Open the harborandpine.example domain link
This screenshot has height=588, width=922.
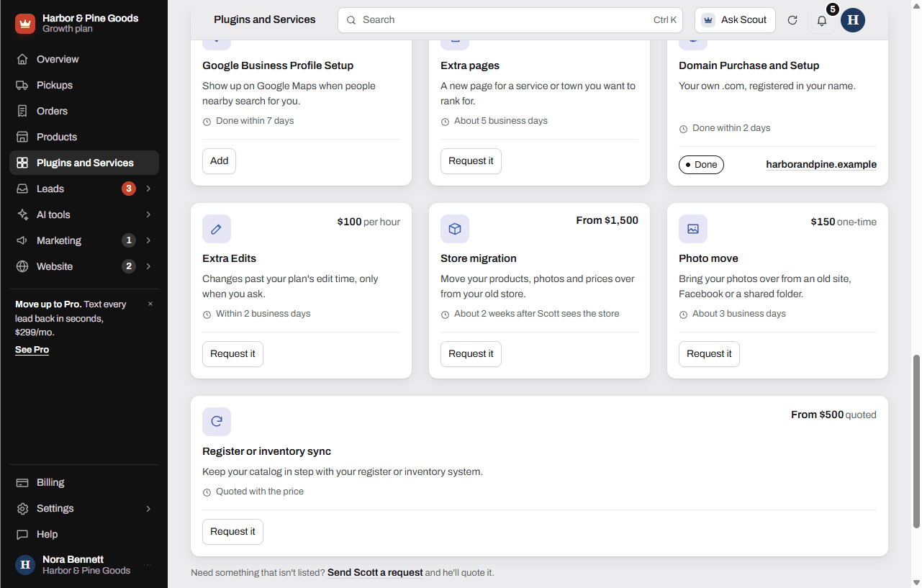point(821,165)
